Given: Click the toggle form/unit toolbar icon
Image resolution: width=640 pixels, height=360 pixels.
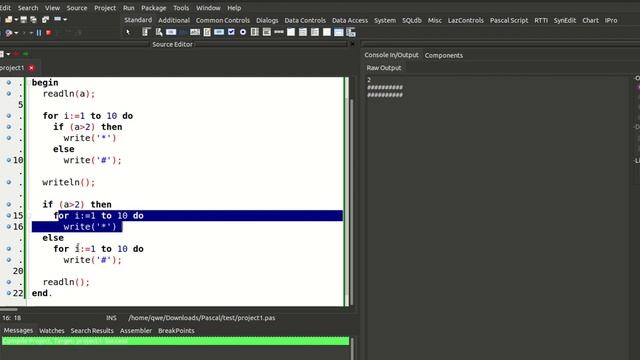Looking at the screenshot, I should (x=45, y=19).
